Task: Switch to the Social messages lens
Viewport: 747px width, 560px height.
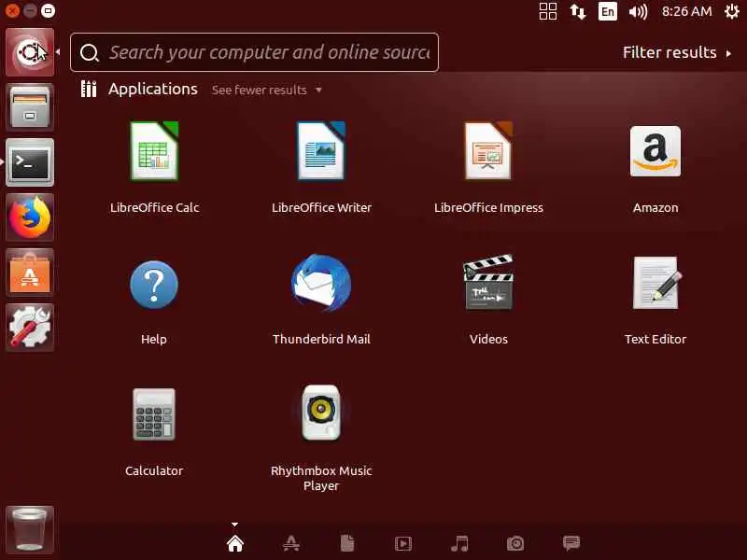Action: [x=571, y=543]
